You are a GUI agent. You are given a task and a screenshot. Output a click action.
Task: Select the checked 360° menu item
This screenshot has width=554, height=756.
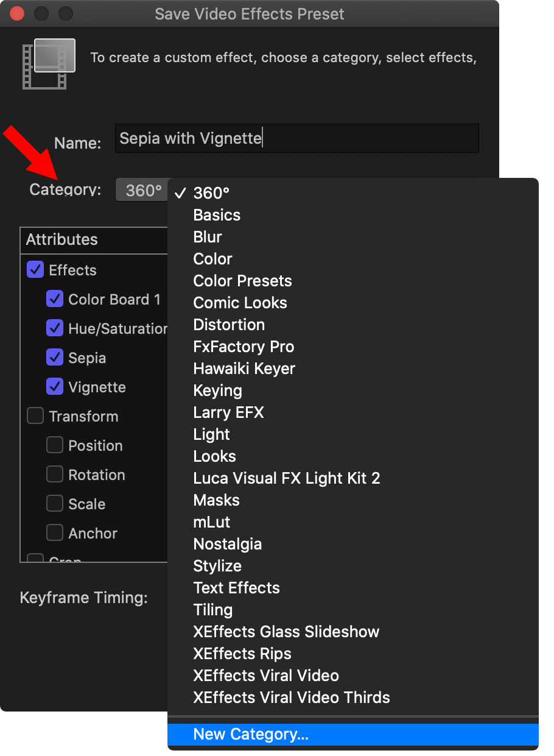(x=211, y=193)
